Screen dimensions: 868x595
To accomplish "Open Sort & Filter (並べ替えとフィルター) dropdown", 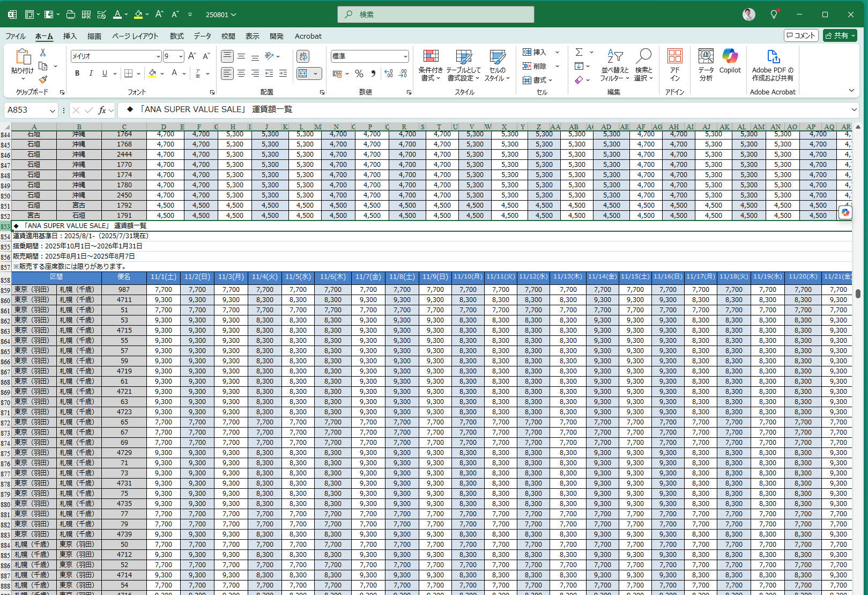I will pos(614,65).
